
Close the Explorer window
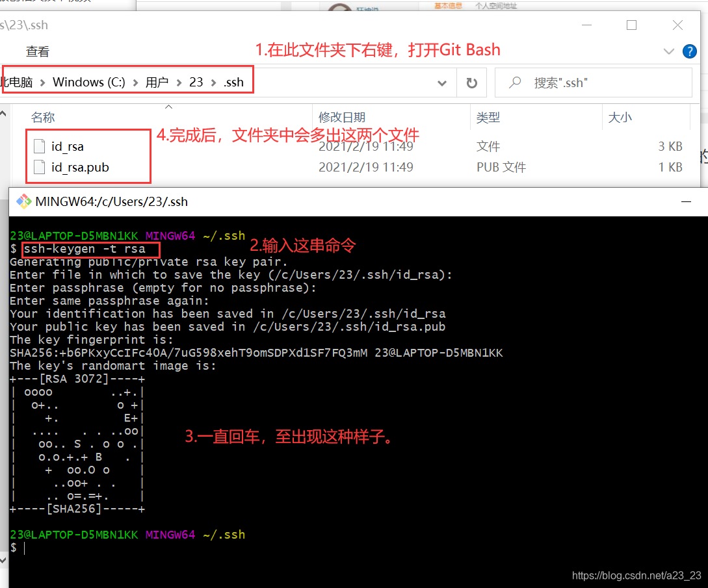pos(677,25)
